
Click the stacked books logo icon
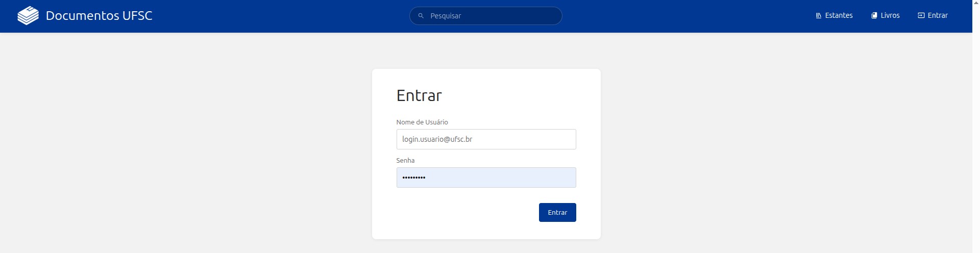[x=28, y=16]
